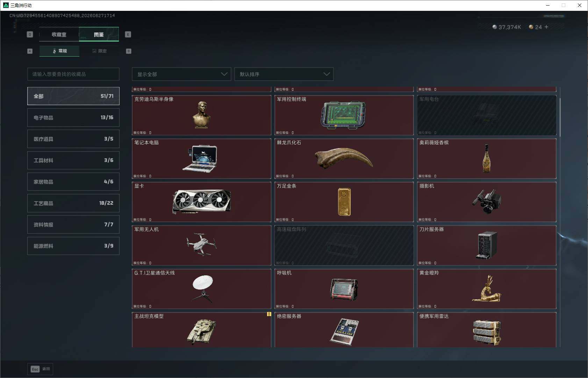
Task: Open the 万足金条 gold bar item
Action: coord(344,202)
